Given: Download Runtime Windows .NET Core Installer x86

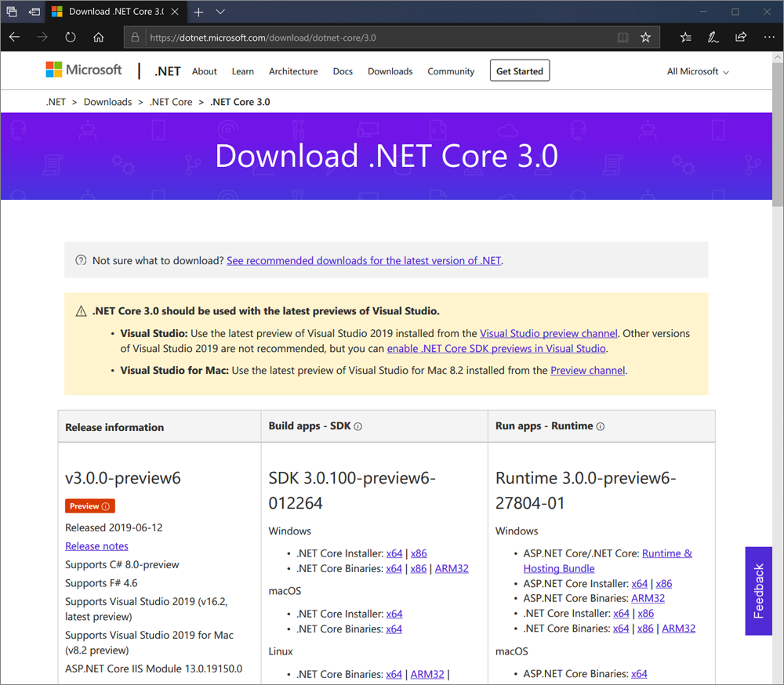Looking at the screenshot, I should coord(646,614).
